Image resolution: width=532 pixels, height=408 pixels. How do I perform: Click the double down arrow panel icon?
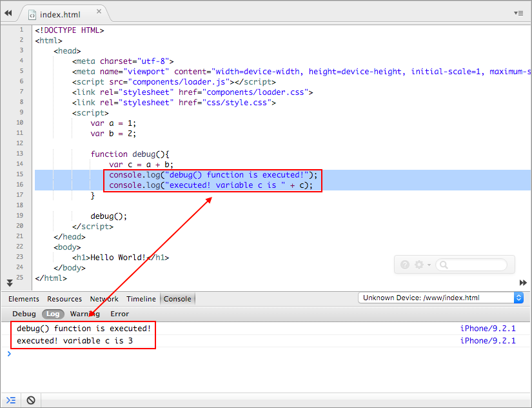coord(10,283)
